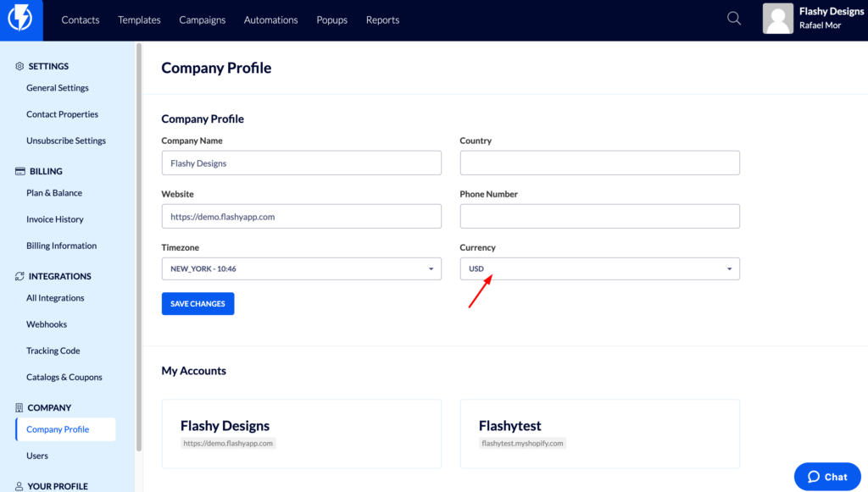Open Automations in the top navigation
Screen dimensions: 868x492
270,20
